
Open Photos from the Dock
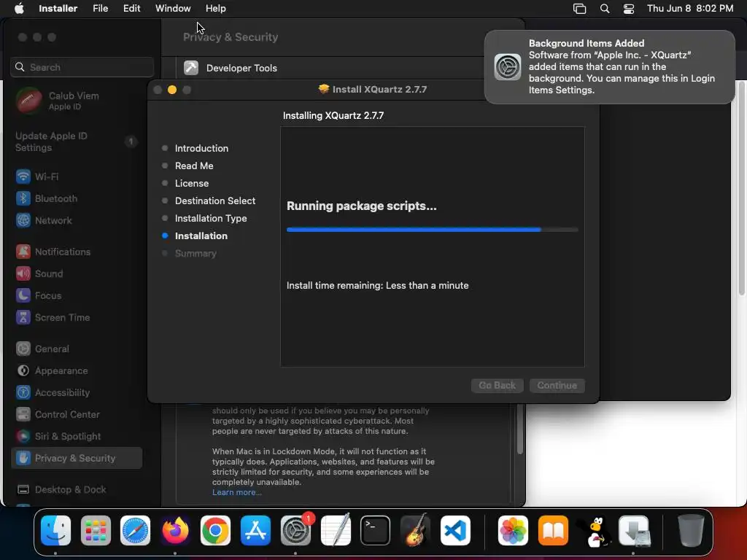pyautogui.click(x=513, y=530)
